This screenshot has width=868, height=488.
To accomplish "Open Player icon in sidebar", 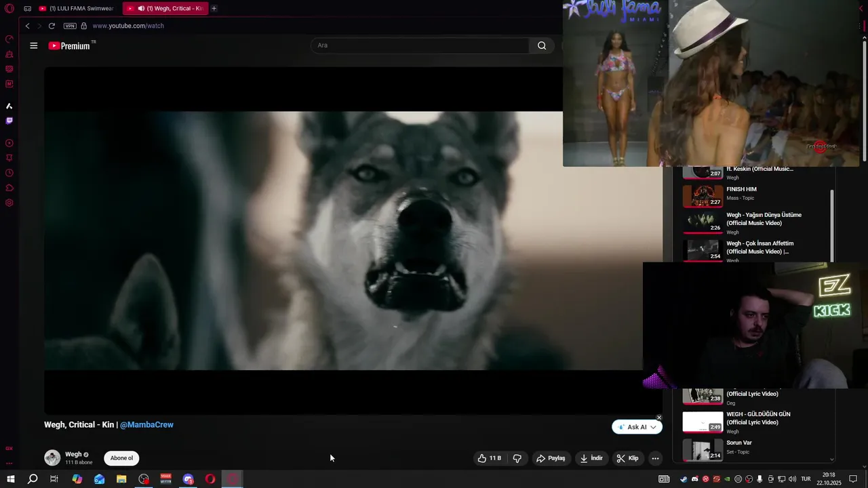I will (9, 143).
